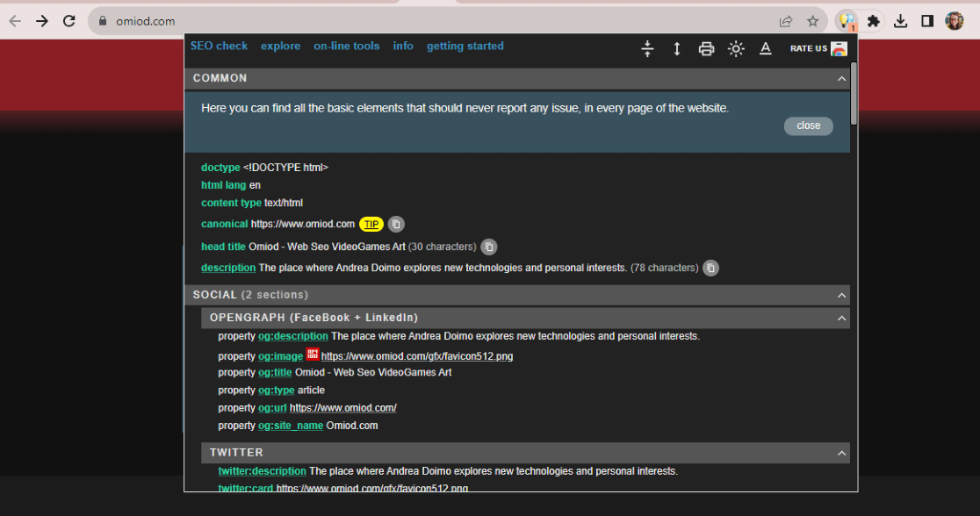Open the getting started menu
Image resolution: width=980 pixels, height=516 pixels.
(465, 46)
